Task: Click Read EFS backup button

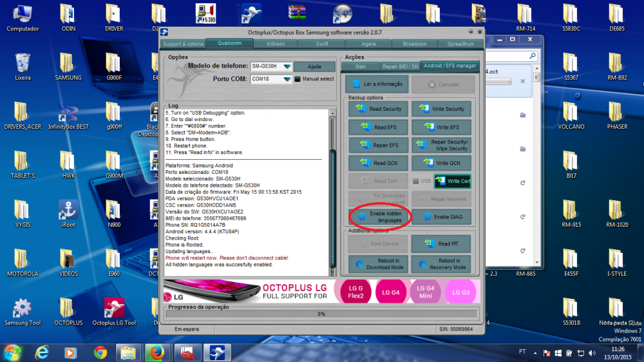Action: pyautogui.click(x=378, y=128)
